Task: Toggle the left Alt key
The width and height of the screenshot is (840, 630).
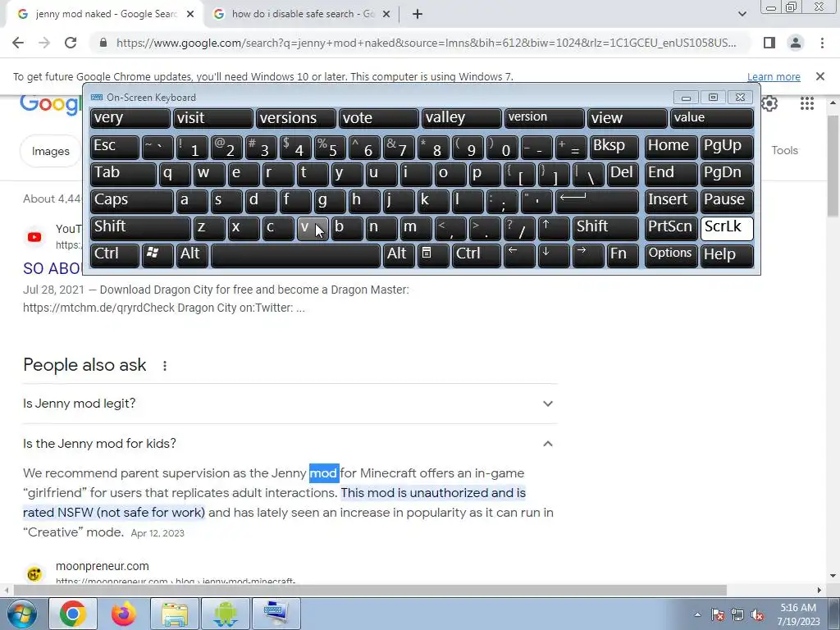Action: pos(192,256)
